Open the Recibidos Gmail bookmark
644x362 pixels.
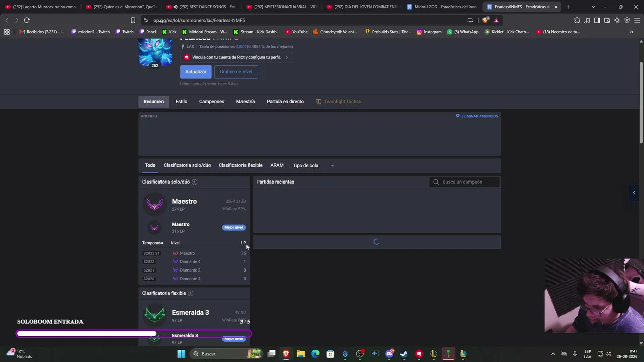pyautogui.click(x=42, y=32)
